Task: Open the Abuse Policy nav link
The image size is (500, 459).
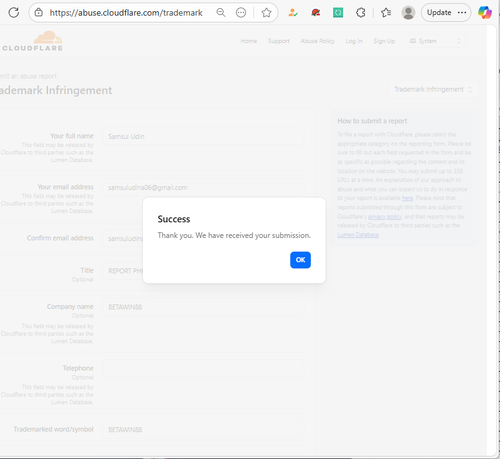Action: tap(318, 41)
